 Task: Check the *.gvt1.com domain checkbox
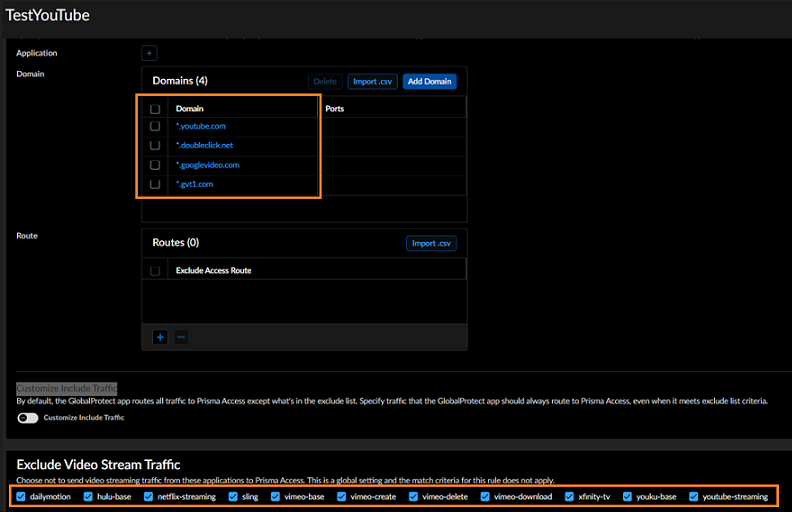(x=155, y=184)
